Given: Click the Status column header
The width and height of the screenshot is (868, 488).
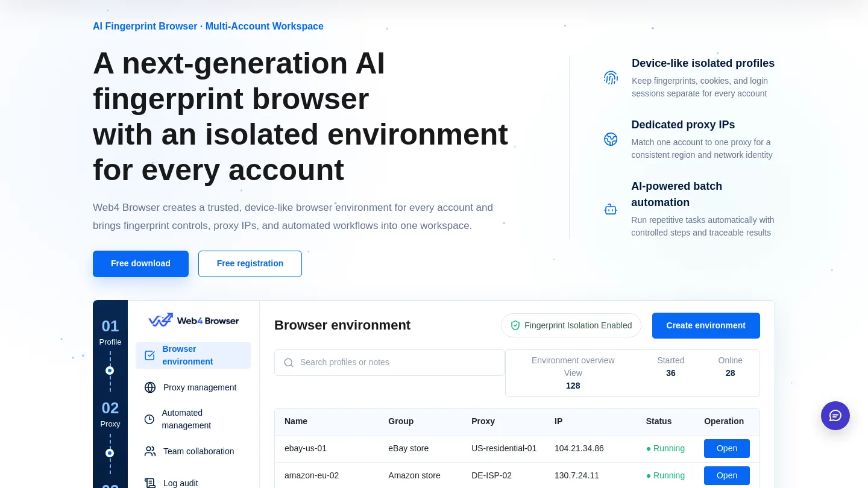Looking at the screenshot, I should tap(659, 422).
